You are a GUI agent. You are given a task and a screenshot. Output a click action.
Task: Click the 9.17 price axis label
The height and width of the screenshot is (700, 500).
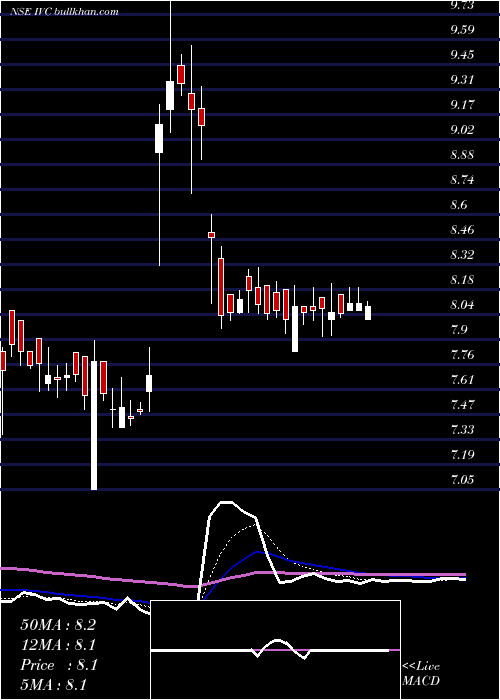click(x=462, y=105)
